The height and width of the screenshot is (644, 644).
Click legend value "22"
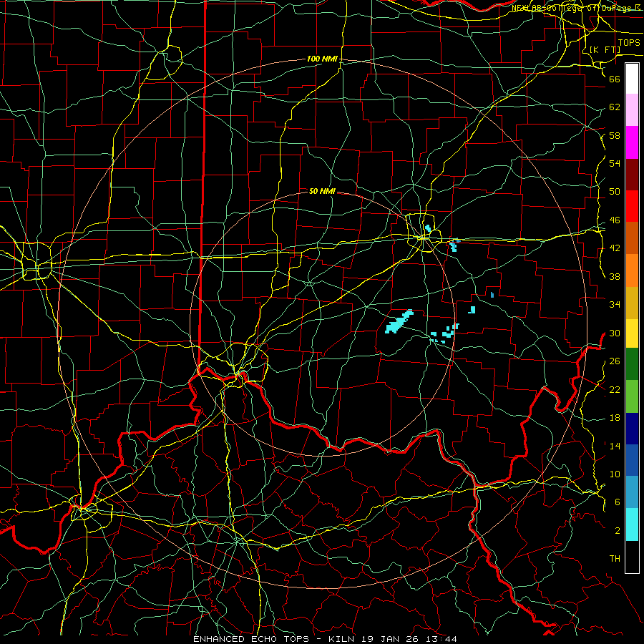point(615,389)
